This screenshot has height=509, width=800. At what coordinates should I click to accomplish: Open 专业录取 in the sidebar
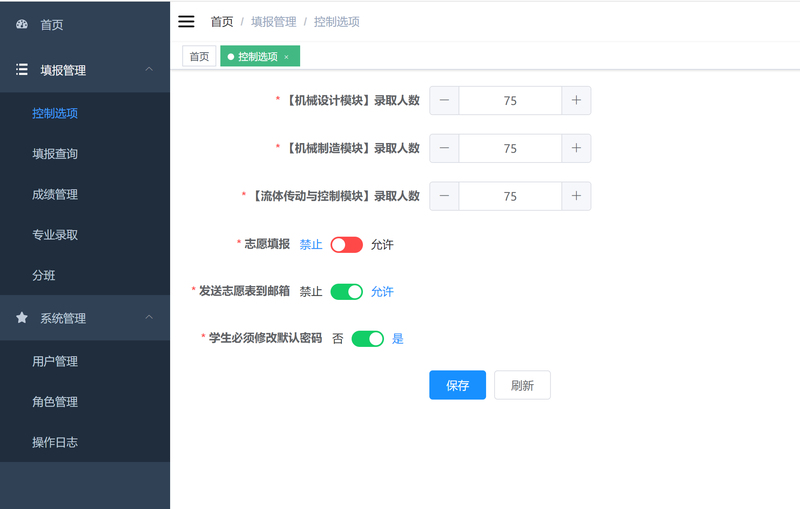click(x=85, y=235)
